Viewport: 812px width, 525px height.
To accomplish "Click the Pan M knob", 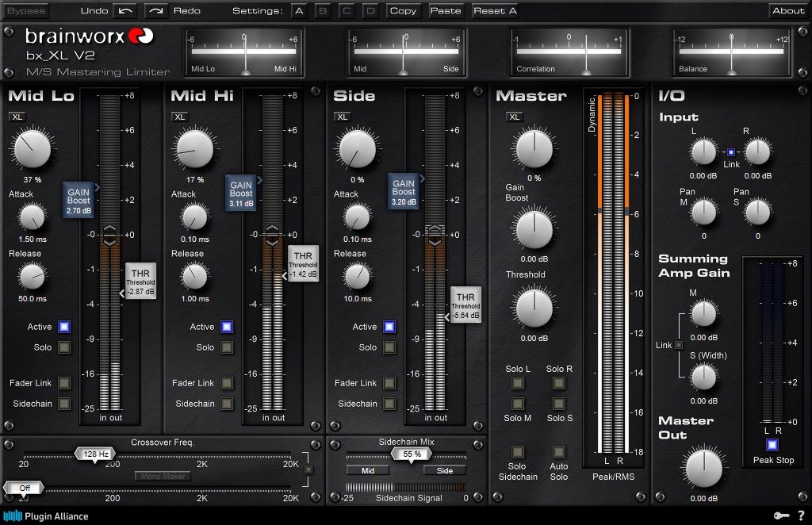I will [703, 213].
